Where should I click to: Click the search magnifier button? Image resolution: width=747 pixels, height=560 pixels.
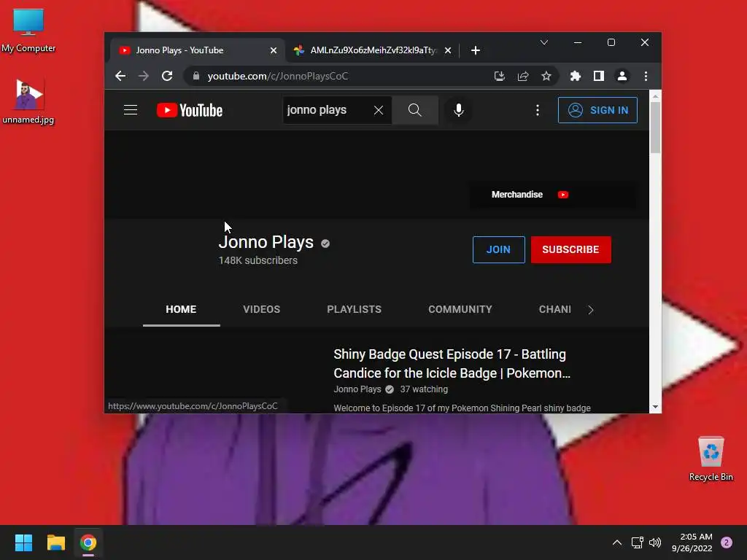pyautogui.click(x=415, y=110)
